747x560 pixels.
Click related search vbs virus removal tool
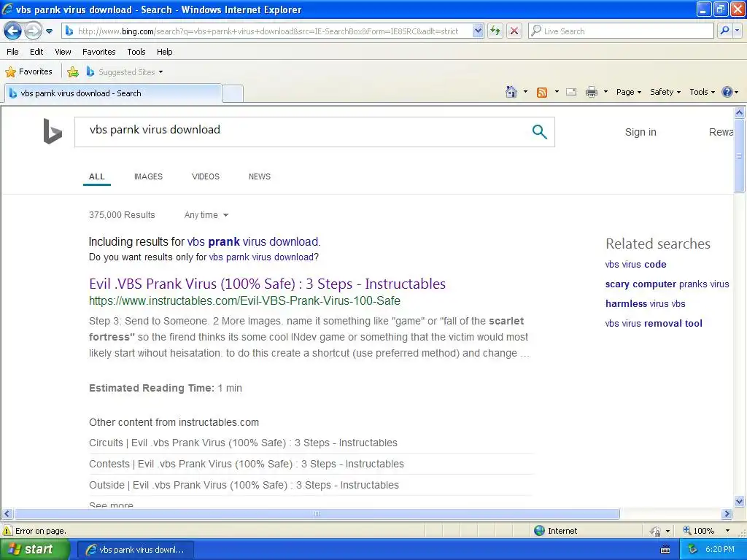[654, 323]
